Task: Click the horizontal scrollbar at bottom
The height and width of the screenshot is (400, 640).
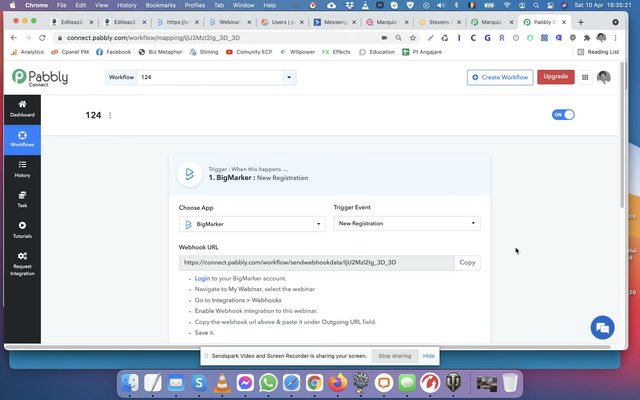Action: coord(308,347)
